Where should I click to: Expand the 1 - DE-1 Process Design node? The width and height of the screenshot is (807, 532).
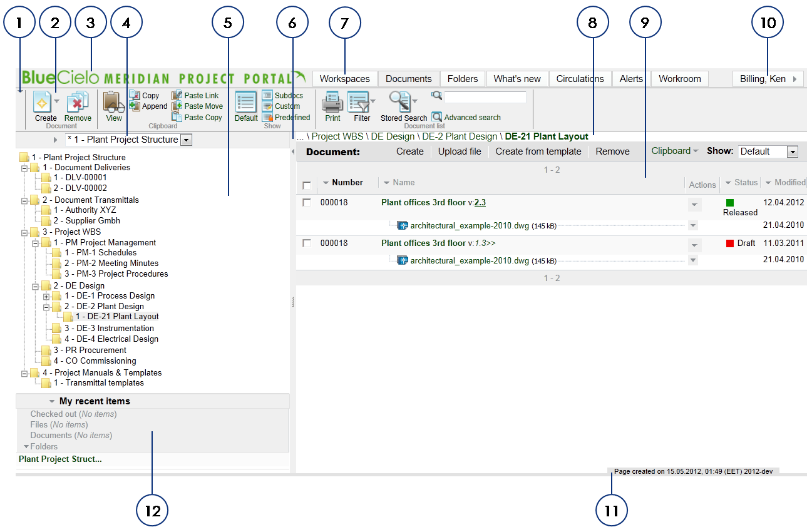coord(46,296)
